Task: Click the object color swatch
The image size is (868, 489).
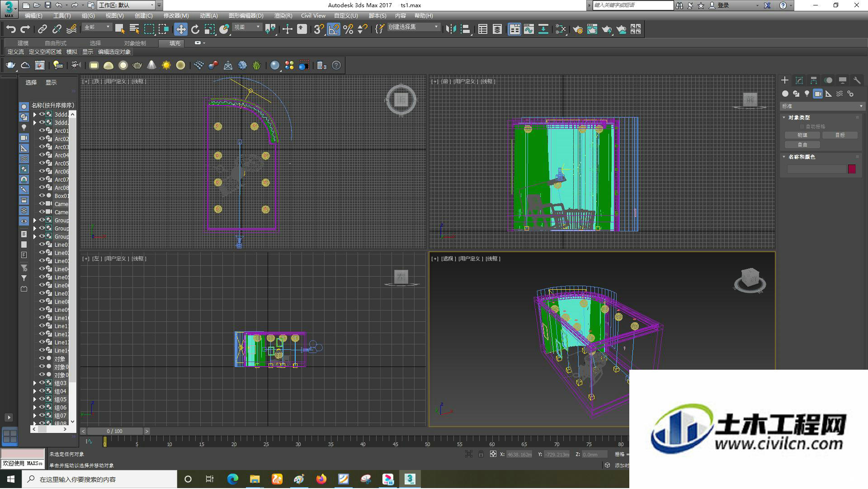Action: 852,169
